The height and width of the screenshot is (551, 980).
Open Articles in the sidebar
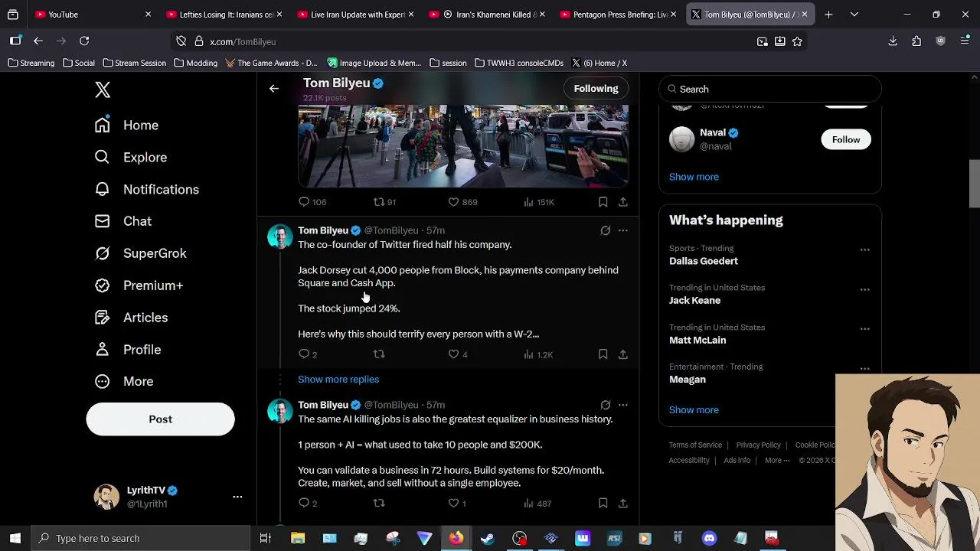(x=131, y=318)
